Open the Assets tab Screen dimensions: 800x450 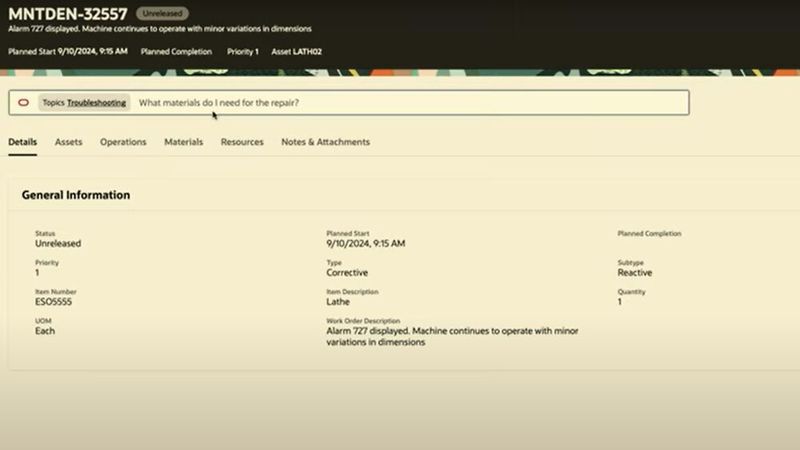point(69,142)
